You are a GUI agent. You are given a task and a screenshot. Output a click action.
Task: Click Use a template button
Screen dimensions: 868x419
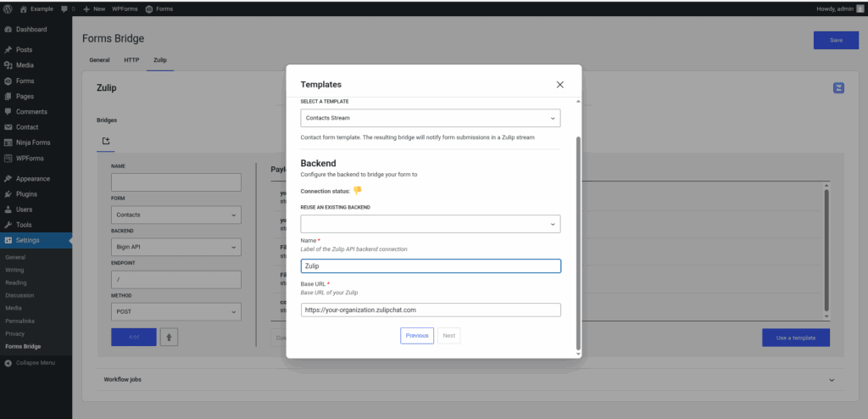[795, 338]
